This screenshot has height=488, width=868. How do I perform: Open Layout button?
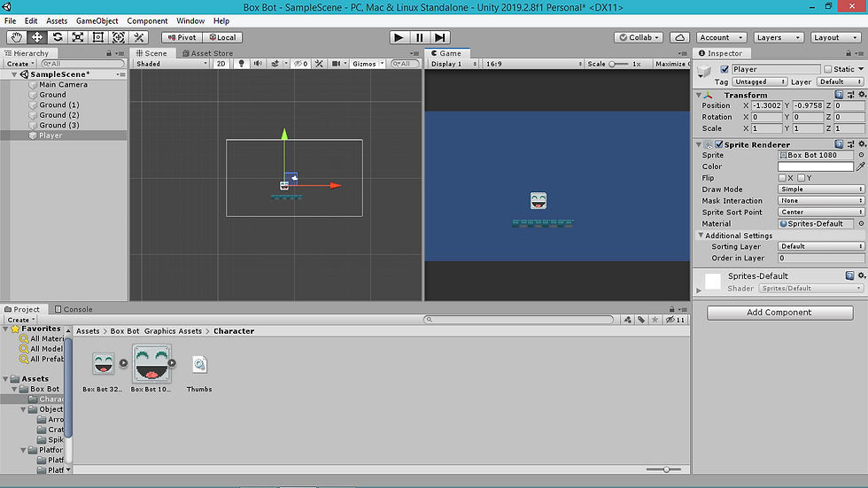click(834, 37)
